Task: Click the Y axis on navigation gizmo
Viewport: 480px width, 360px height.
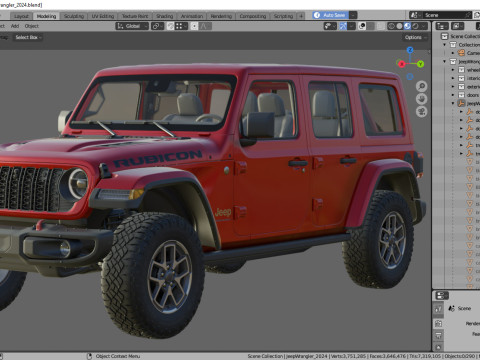Action: [x=420, y=64]
